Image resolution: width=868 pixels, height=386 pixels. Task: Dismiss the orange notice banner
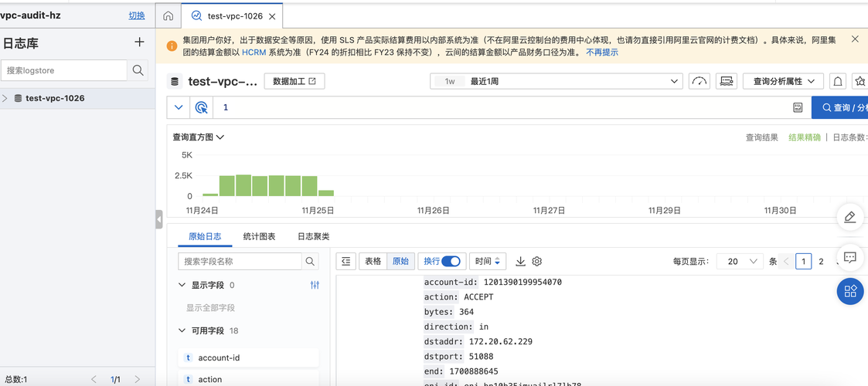point(855,40)
